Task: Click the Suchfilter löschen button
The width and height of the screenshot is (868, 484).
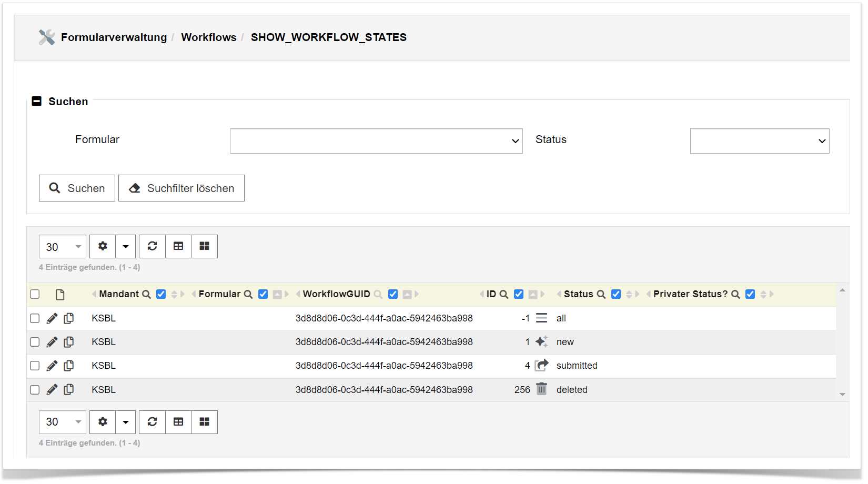Action: tap(181, 188)
